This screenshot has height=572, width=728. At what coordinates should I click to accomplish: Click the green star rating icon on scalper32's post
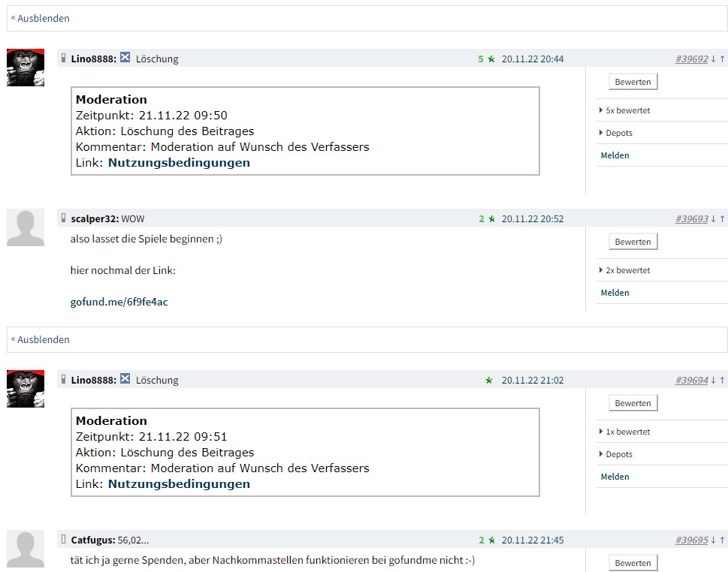pos(491,218)
